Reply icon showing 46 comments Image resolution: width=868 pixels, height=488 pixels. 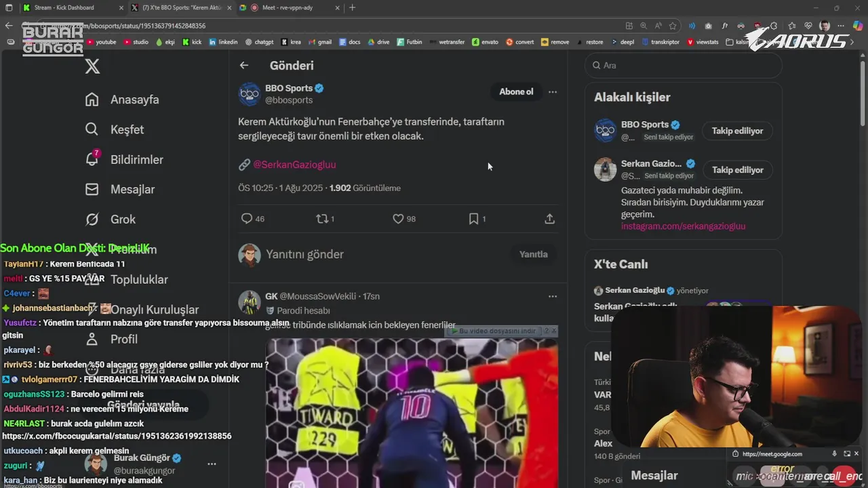252,219
